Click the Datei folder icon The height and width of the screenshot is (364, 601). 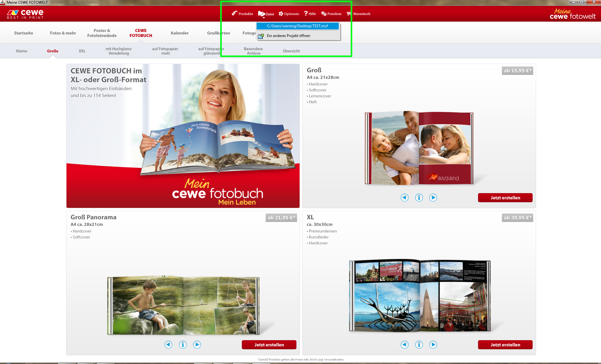pyautogui.click(x=261, y=14)
